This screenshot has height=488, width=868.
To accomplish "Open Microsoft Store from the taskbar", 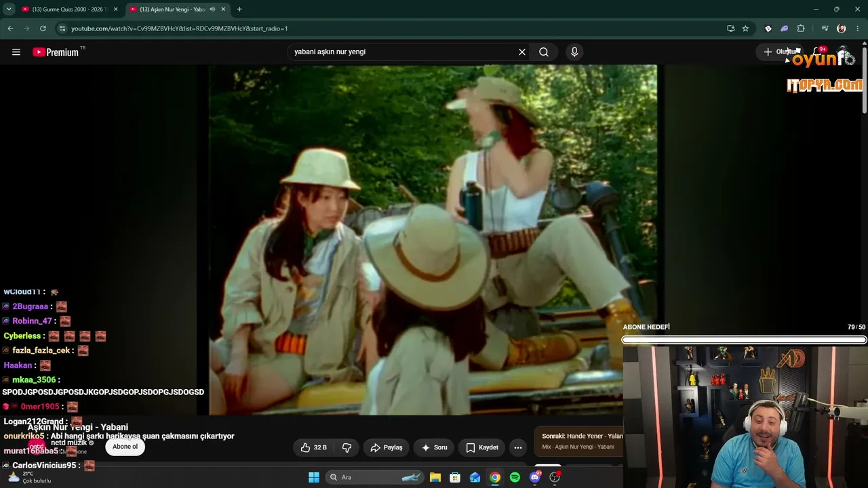I will [455, 477].
